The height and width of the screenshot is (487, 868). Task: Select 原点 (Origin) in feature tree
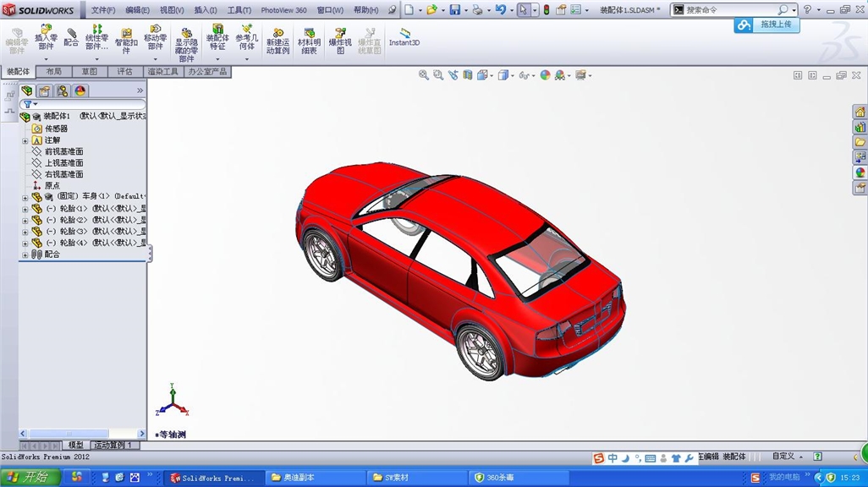click(52, 186)
